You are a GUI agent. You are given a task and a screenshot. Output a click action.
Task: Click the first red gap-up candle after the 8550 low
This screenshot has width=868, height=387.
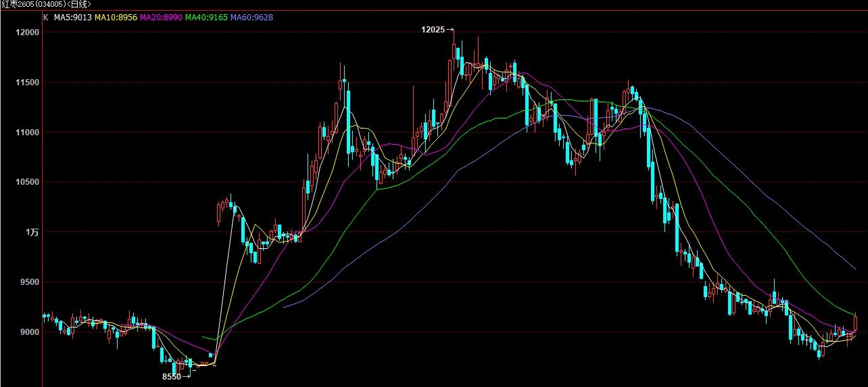click(218, 212)
